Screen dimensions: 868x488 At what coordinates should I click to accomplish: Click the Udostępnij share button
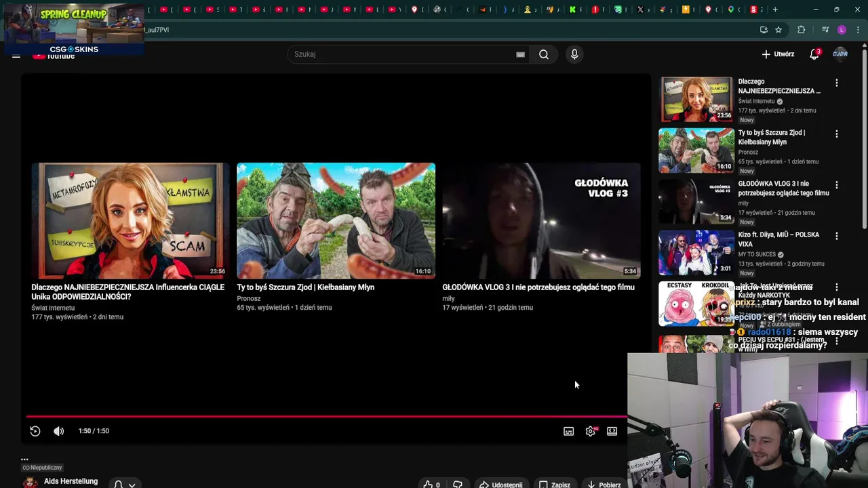pyautogui.click(x=500, y=485)
